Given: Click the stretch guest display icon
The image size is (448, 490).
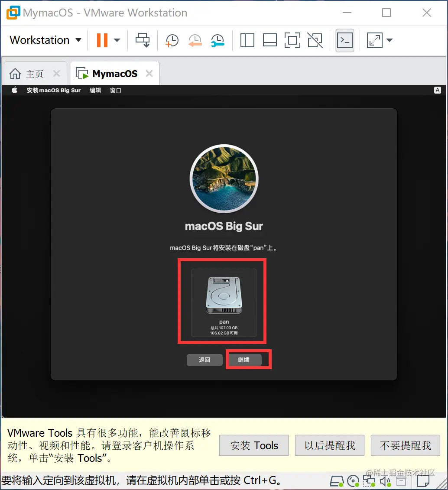Looking at the screenshot, I should 375,40.
